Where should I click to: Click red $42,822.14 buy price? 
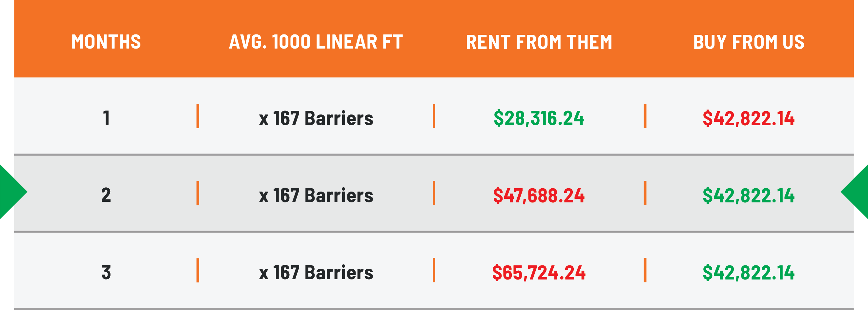[749, 118]
